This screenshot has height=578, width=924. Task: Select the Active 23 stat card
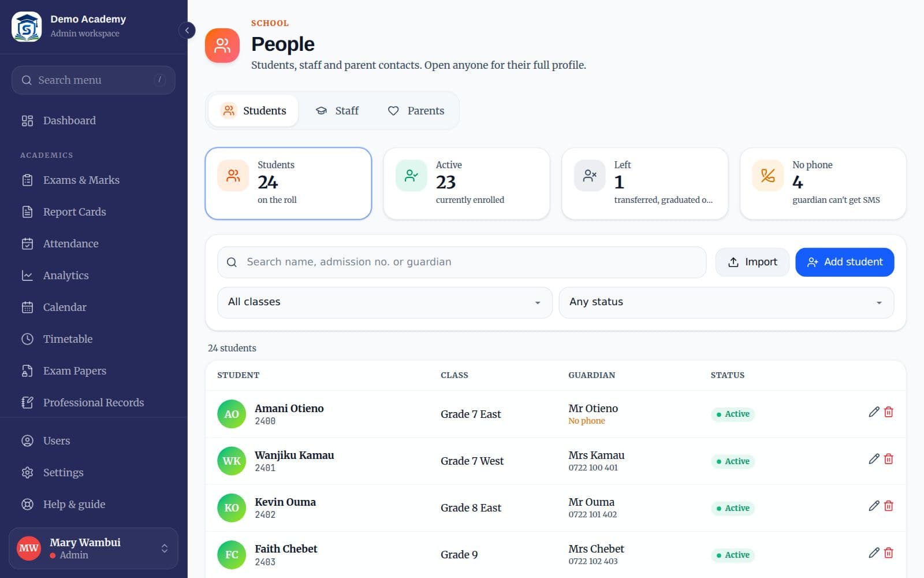tap(467, 183)
